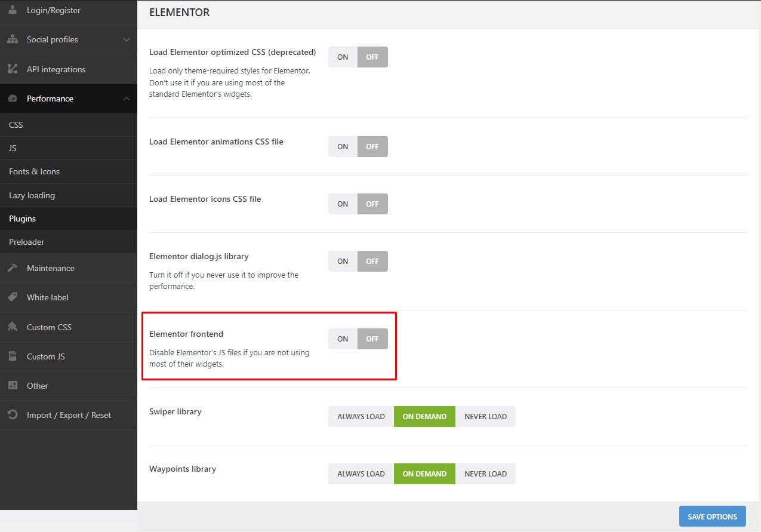Viewport: 761px width, 532px height.
Task: Click the Elementor dialog.js library label
Action: [x=199, y=256]
